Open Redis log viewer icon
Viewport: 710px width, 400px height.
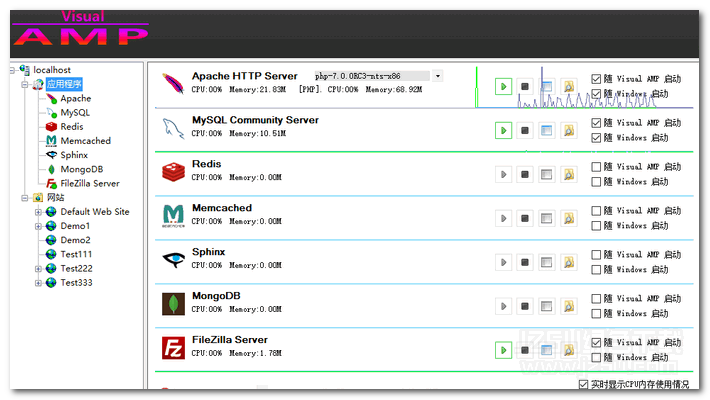coord(569,174)
